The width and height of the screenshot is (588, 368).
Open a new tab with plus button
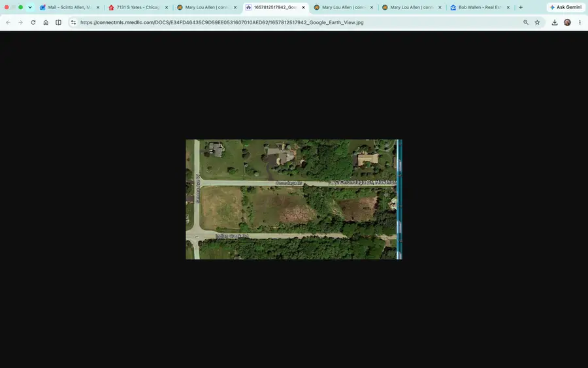(521, 7)
